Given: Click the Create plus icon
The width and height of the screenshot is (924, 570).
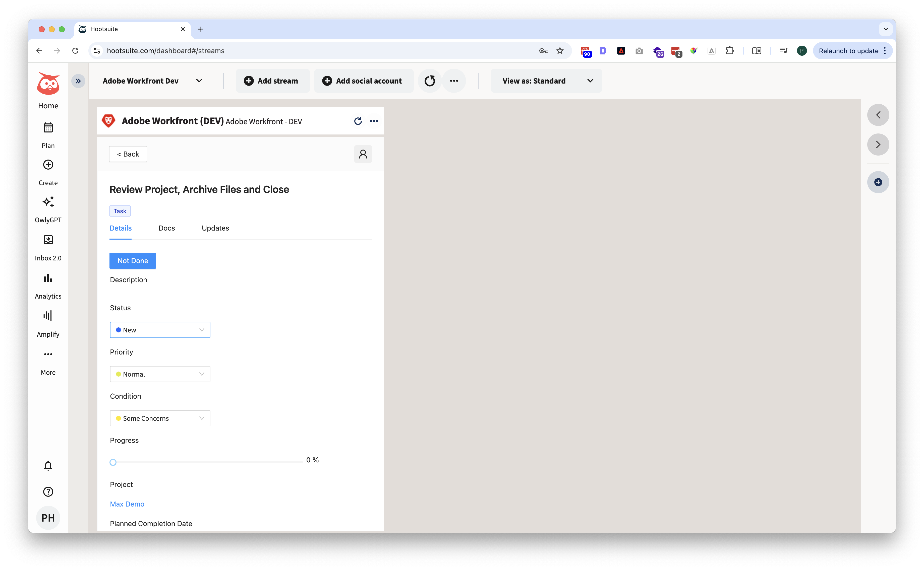Looking at the screenshot, I should (48, 165).
